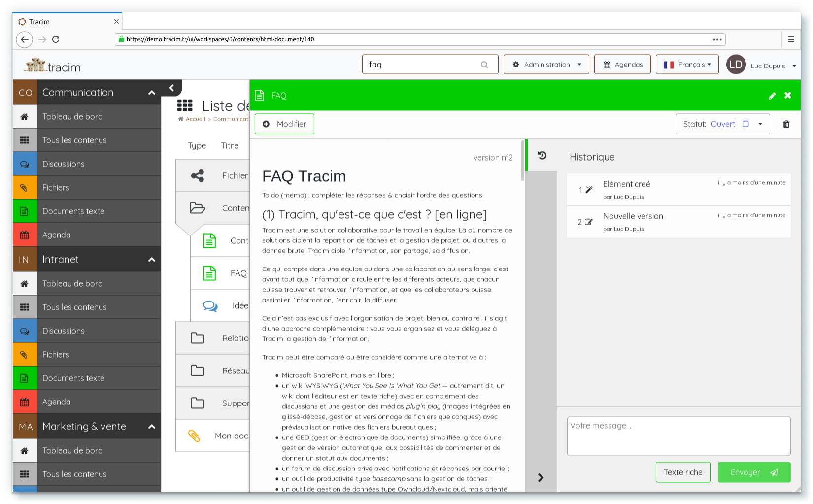Open the browser hamburger menu
813x504 pixels.
coord(791,39)
